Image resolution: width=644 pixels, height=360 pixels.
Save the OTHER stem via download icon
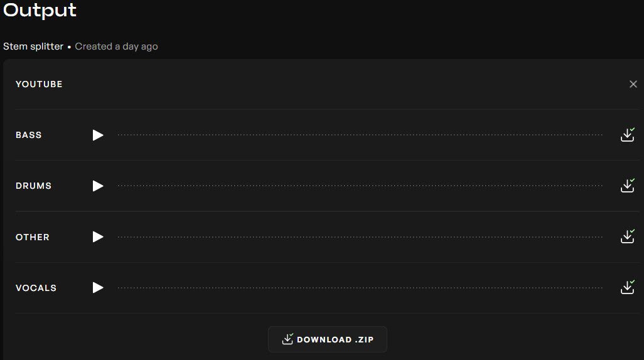(627, 236)
